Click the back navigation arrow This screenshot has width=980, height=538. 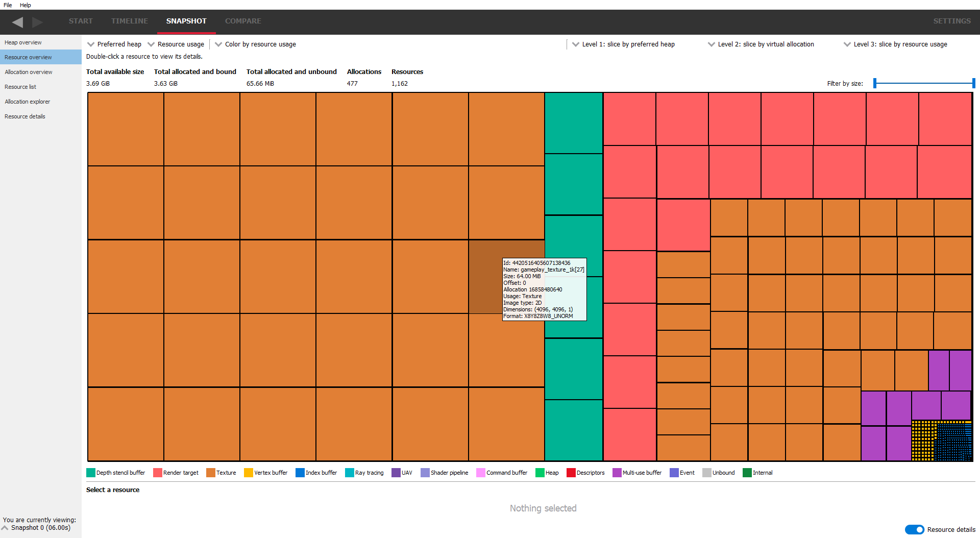17,22
